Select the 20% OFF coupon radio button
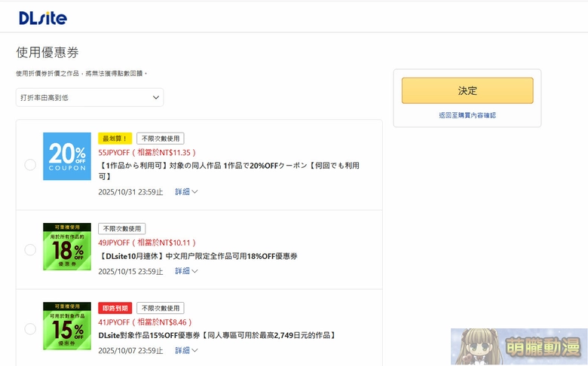 click(x=30, y=165)
